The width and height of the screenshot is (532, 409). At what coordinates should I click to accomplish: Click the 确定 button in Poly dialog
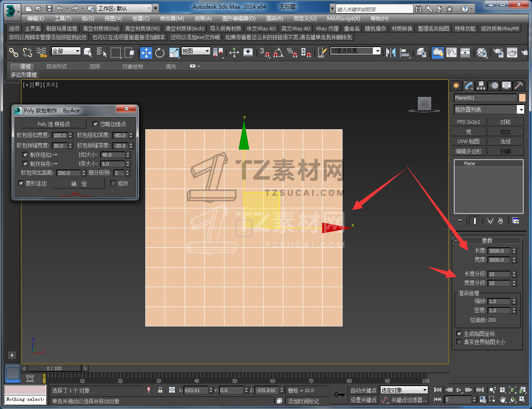coord(79,184)
